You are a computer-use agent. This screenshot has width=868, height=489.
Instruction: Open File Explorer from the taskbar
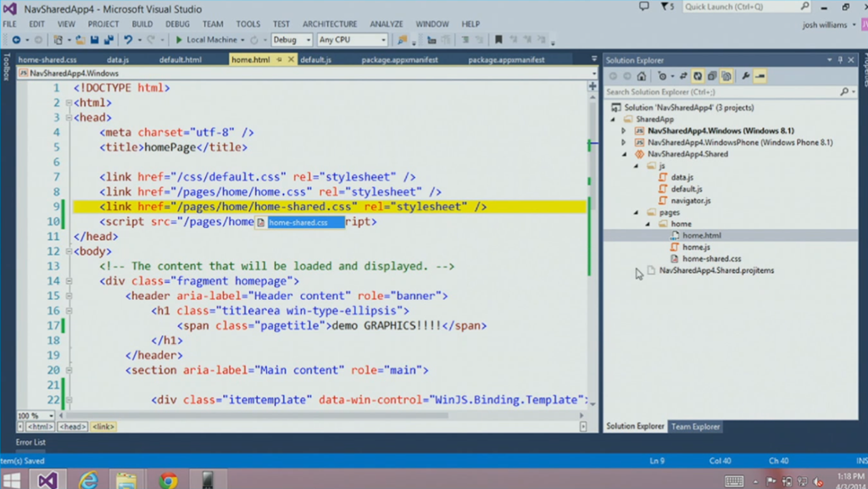click(127, 481)
